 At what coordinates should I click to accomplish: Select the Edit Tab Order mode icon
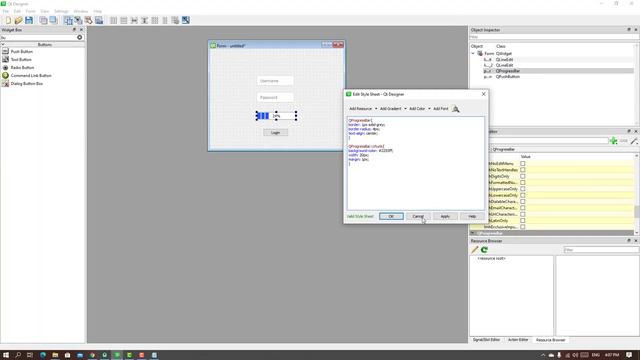point(99,20)
